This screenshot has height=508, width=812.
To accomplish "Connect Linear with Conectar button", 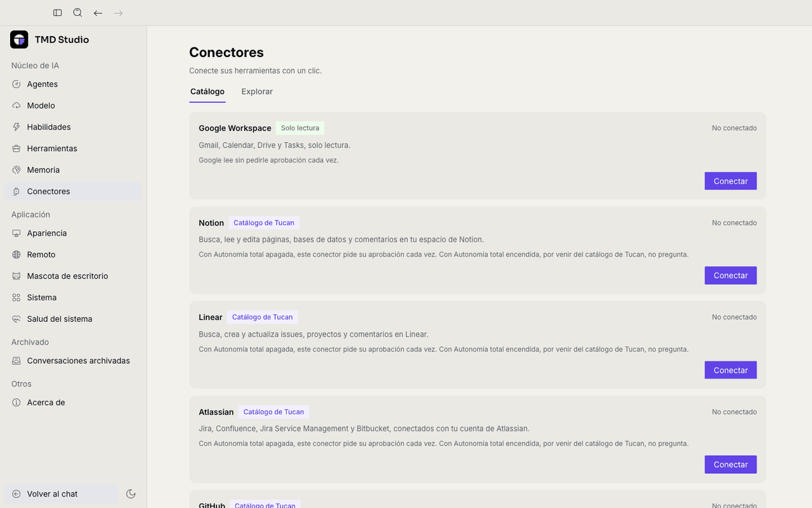I will click(731, 370).
